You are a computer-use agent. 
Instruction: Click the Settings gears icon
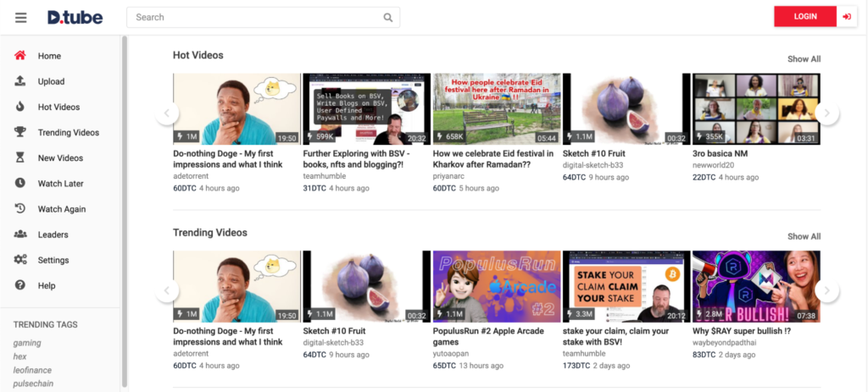pyautogui.click(x=20, y=260)
